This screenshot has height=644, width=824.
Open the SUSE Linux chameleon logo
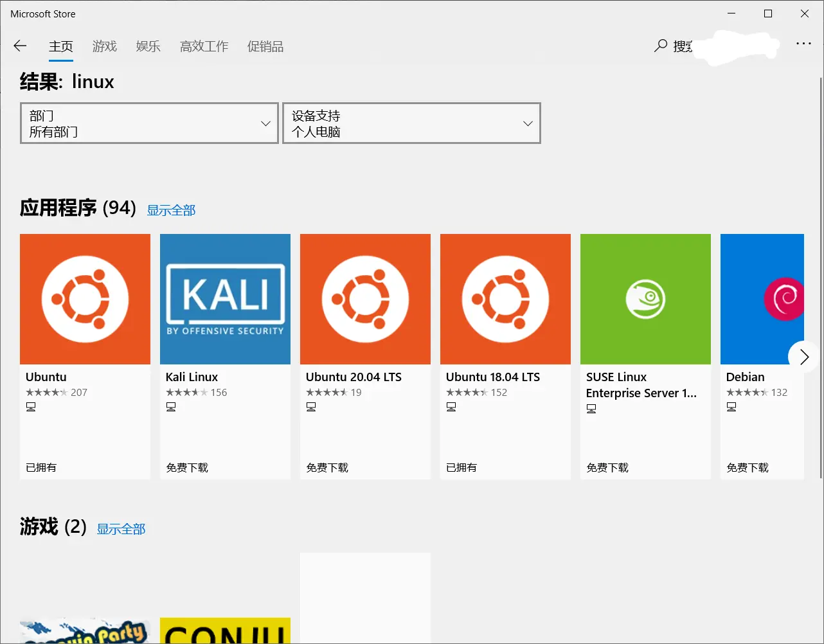645,299
